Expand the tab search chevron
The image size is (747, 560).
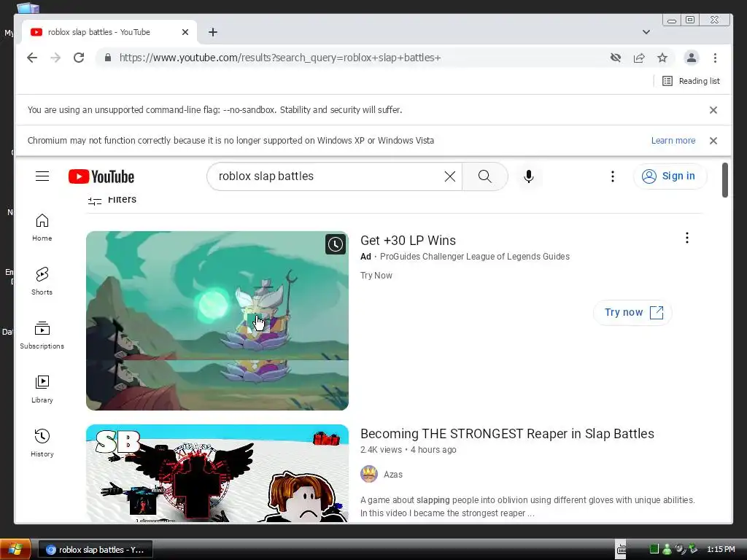tap(646, 32)
